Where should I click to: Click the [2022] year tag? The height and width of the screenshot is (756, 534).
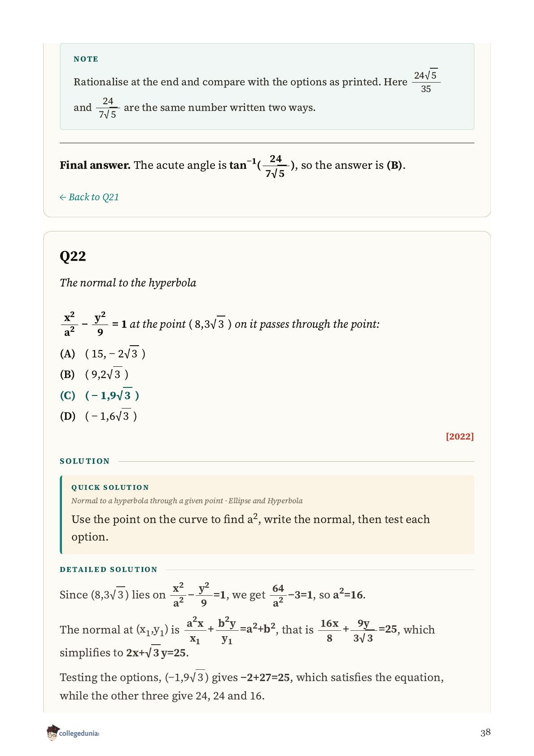click(460, 436)
